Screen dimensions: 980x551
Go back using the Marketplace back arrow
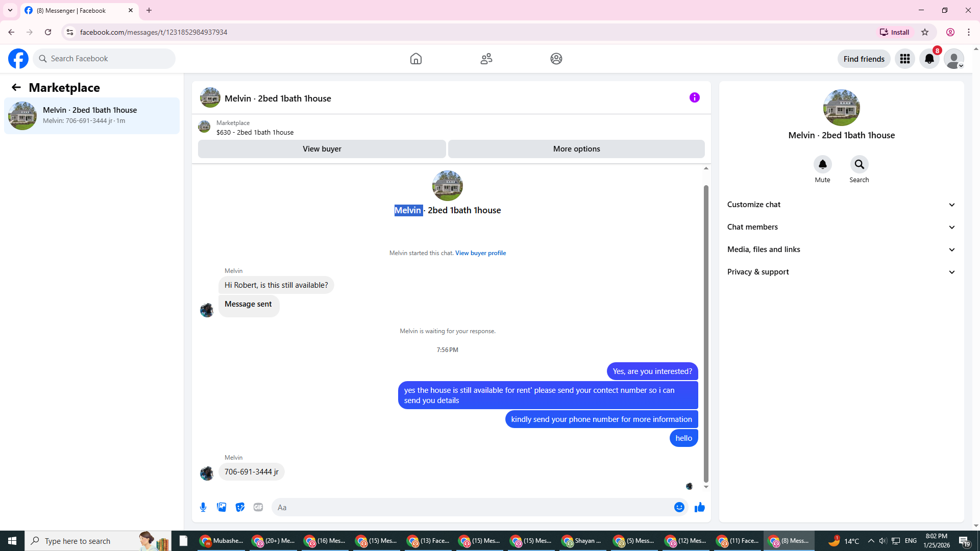(x=16, y=88)
